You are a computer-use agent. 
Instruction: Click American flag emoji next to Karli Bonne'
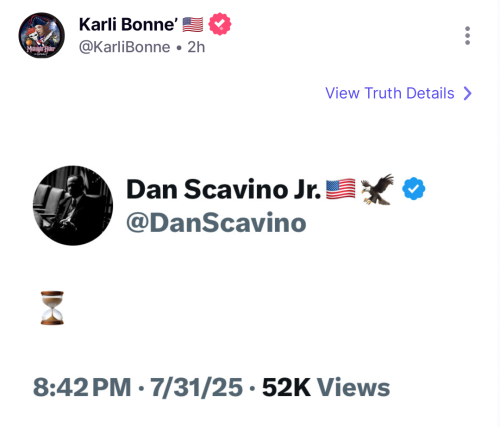pyautogui.click(x=193, y=25)
